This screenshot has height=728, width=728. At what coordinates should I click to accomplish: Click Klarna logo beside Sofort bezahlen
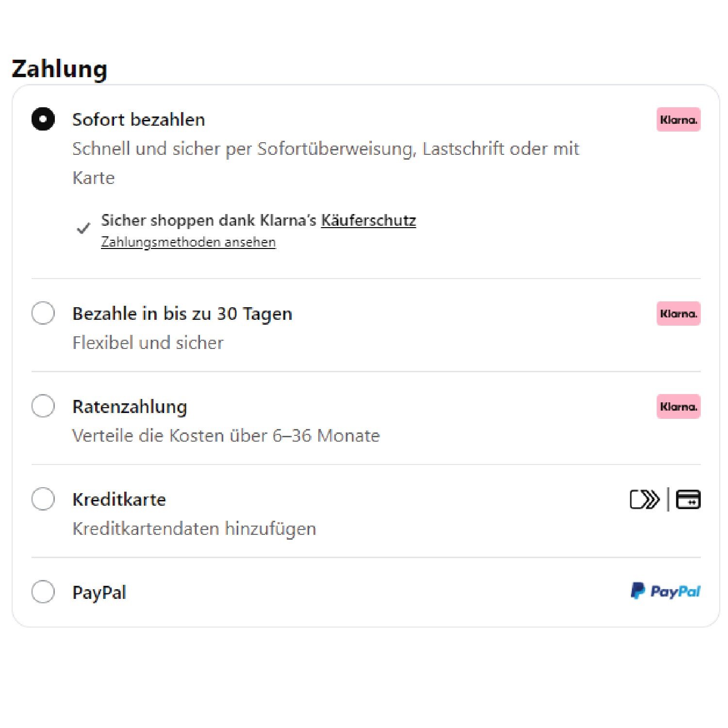678,119
